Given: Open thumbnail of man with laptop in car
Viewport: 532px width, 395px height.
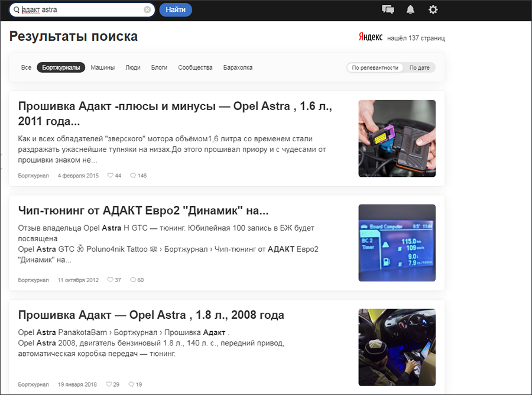Looking at the screenshot, I should click(397, 347).
